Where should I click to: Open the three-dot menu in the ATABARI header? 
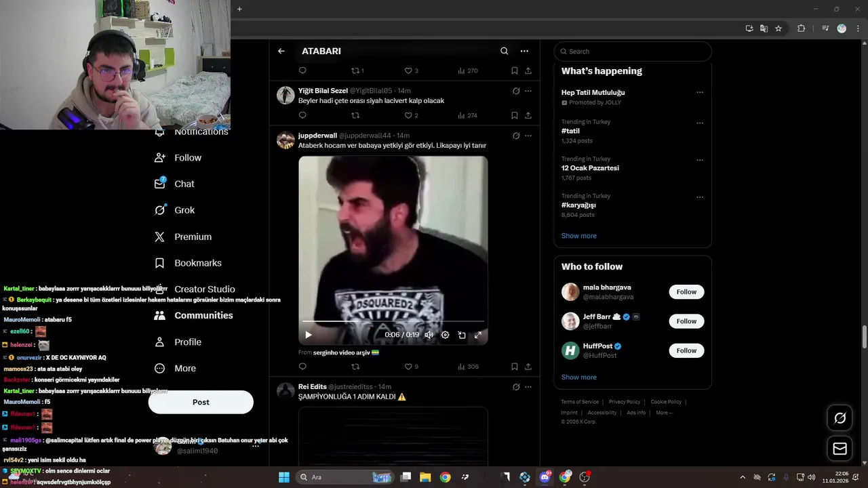pyautogui.click(x=524, y=51)
